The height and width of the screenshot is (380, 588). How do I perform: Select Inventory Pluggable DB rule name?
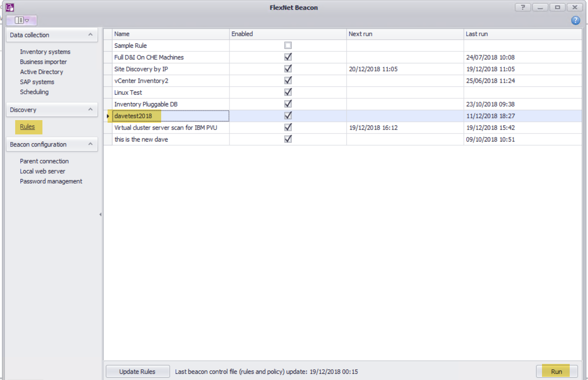tap(146, 104)
